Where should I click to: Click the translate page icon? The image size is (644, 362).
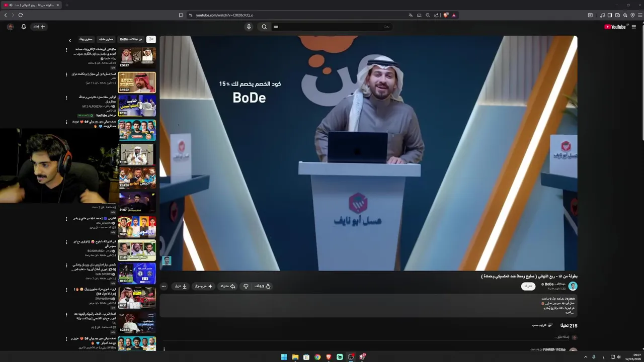[x=411, y=15]
